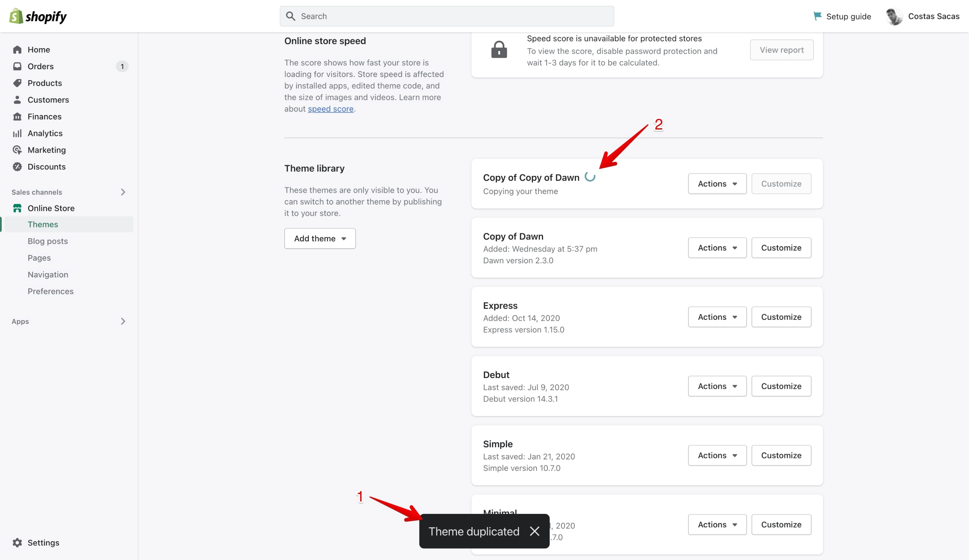Viewport: 969px width, 560px height.
Task: Open Products in sidebar
Action: [x=45, y=83]
